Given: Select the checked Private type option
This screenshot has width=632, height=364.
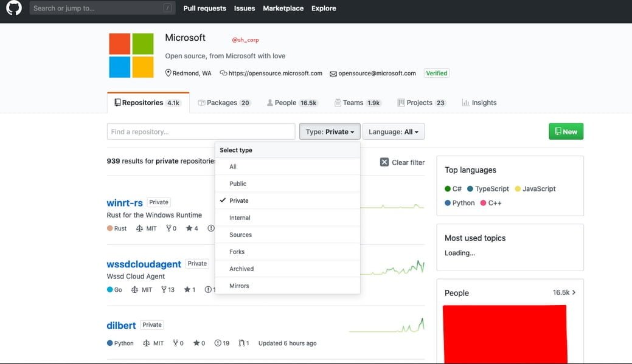Looking at the screenshot, I should 287,201.
